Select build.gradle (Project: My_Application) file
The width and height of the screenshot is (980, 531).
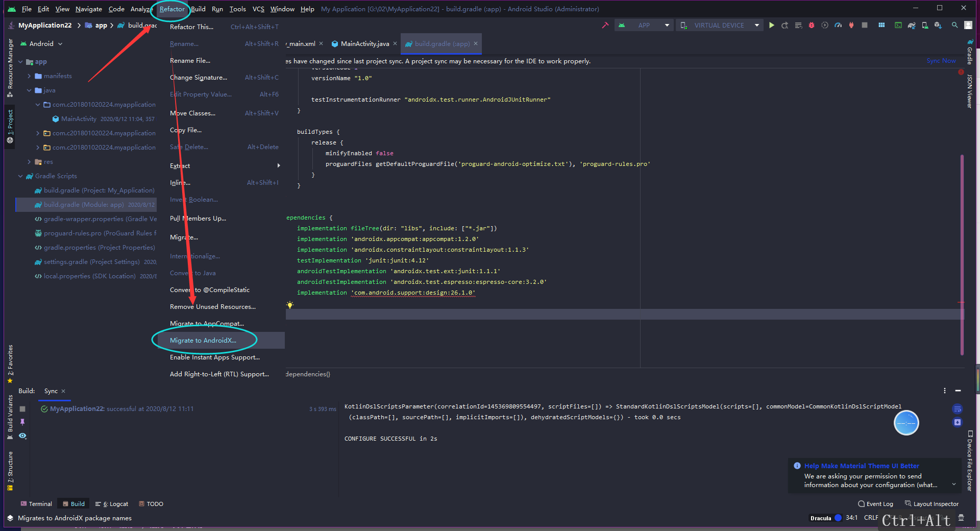point(94,190)
